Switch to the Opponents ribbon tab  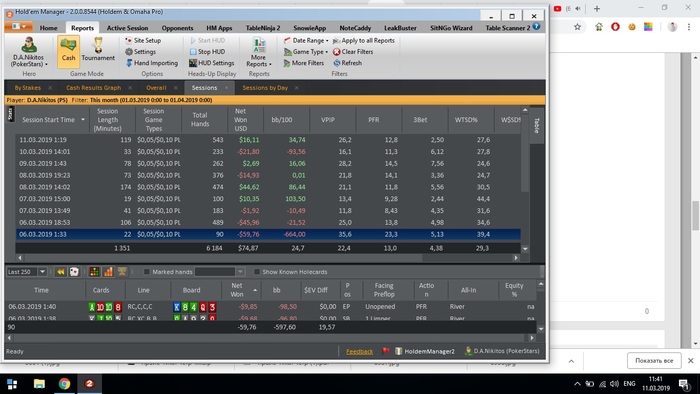coord(177,28)
